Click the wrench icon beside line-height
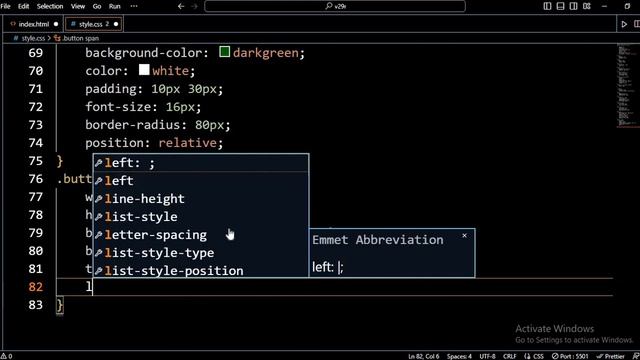 [98, 199]
